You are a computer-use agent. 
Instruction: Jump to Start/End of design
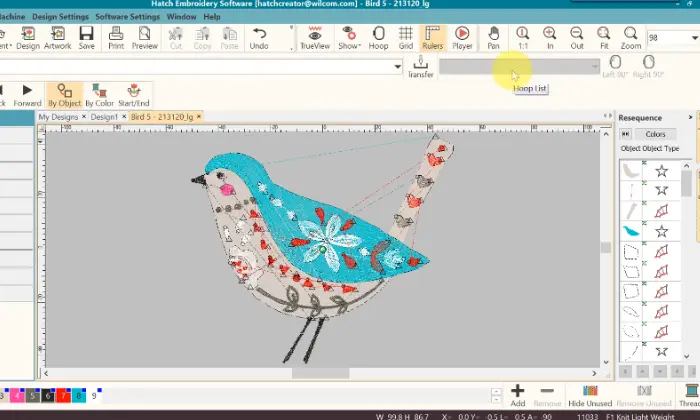click(x=133, y=96)
